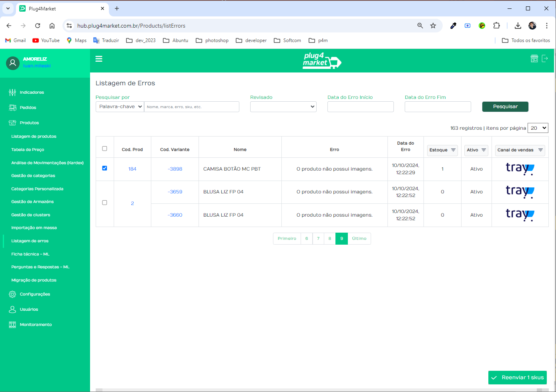Toggle the select-all checkbox in table header

tap(104, 149)
